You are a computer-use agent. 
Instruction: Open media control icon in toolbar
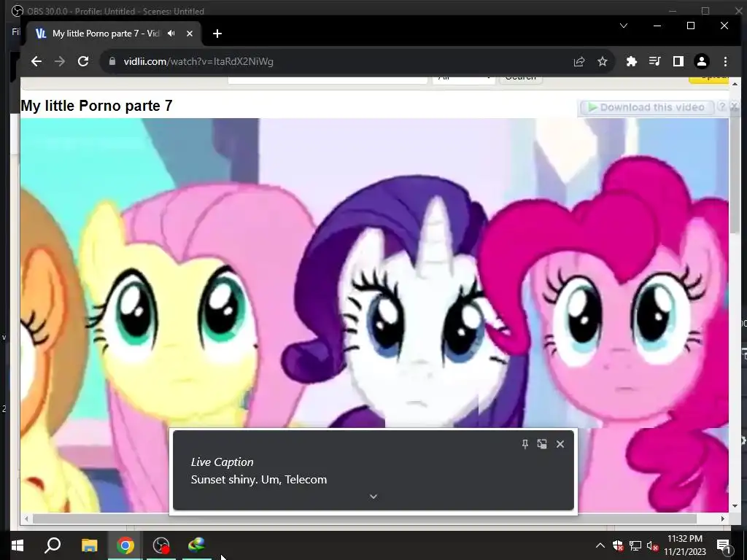click(x=655, y=61)
